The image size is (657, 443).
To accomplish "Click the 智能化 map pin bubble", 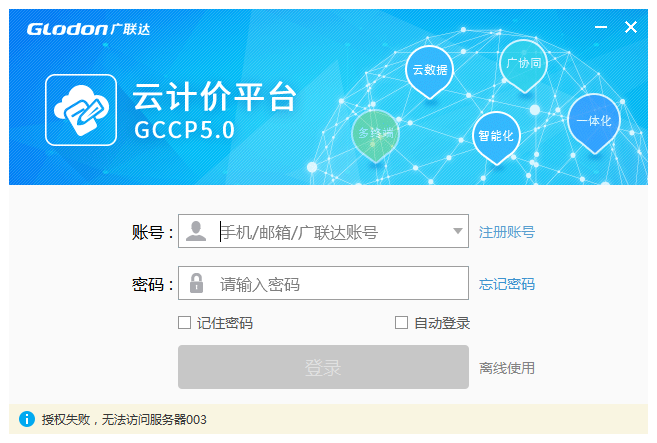I will click(496, 137).
